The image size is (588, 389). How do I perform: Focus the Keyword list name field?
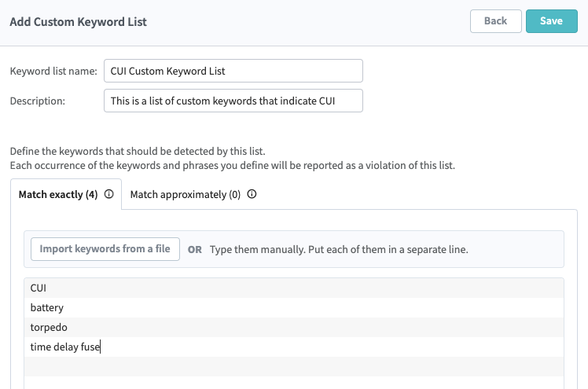pyautogui.click(x=233, y=71)
